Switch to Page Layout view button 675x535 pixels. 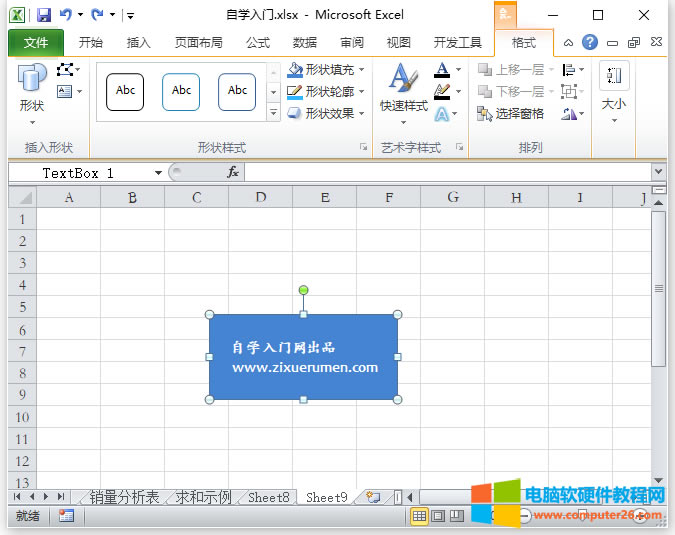[x=438, y=516]
